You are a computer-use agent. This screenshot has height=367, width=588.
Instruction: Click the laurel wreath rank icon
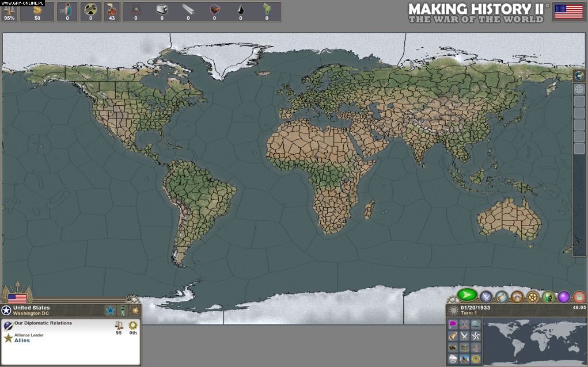133,325
